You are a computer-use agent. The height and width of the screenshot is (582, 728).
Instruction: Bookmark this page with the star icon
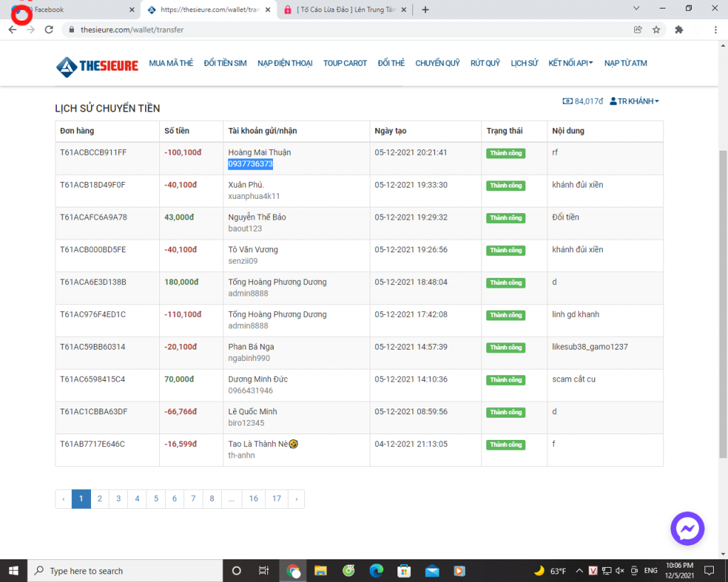tap(656, 30)
